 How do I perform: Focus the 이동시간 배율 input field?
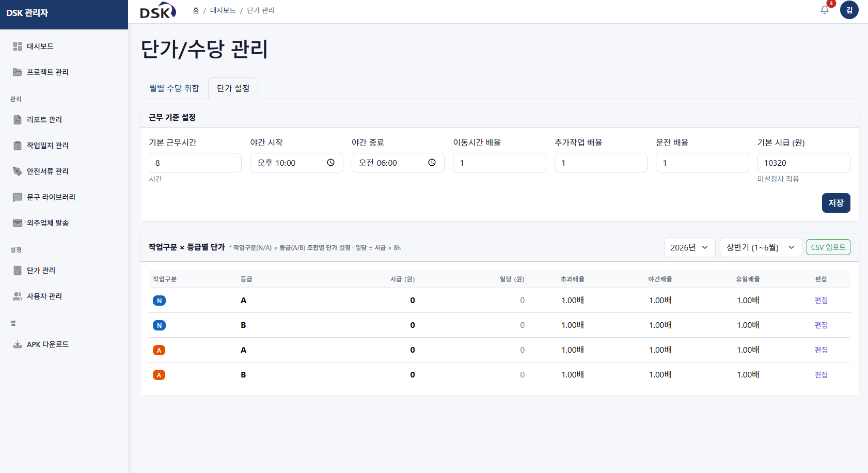pyautogui.click(x=499, y=163)
